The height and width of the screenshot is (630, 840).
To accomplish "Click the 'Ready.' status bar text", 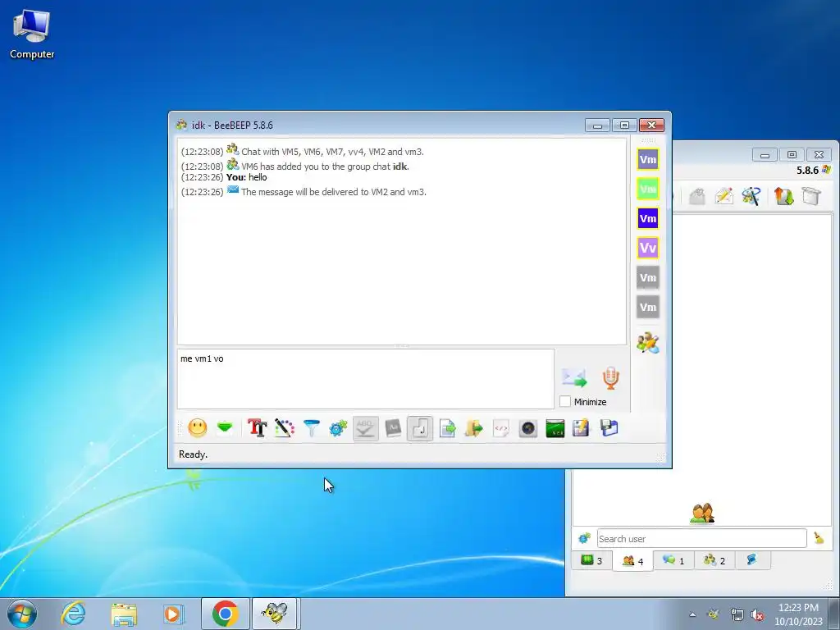I will tap(194, 454).
